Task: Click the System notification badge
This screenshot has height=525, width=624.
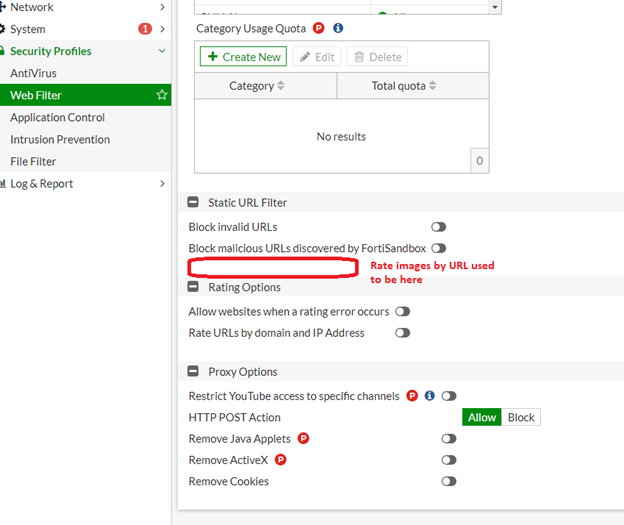Action: pos(145,29)
